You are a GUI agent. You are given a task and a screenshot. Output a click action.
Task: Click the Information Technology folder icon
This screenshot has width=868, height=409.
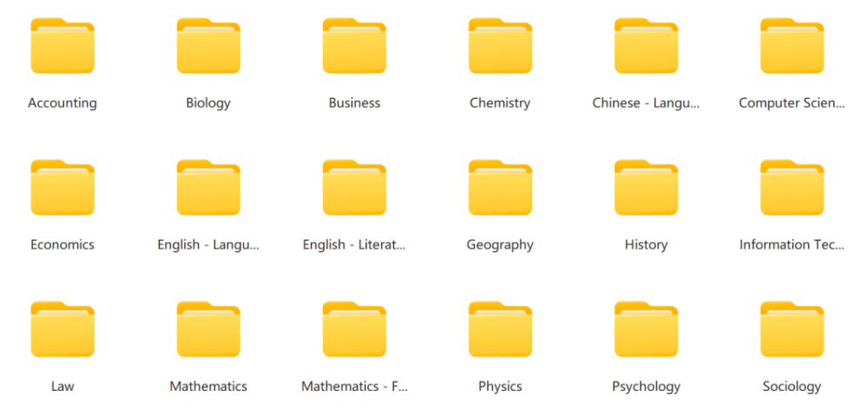pyautogui.click(x=792, y=188)
